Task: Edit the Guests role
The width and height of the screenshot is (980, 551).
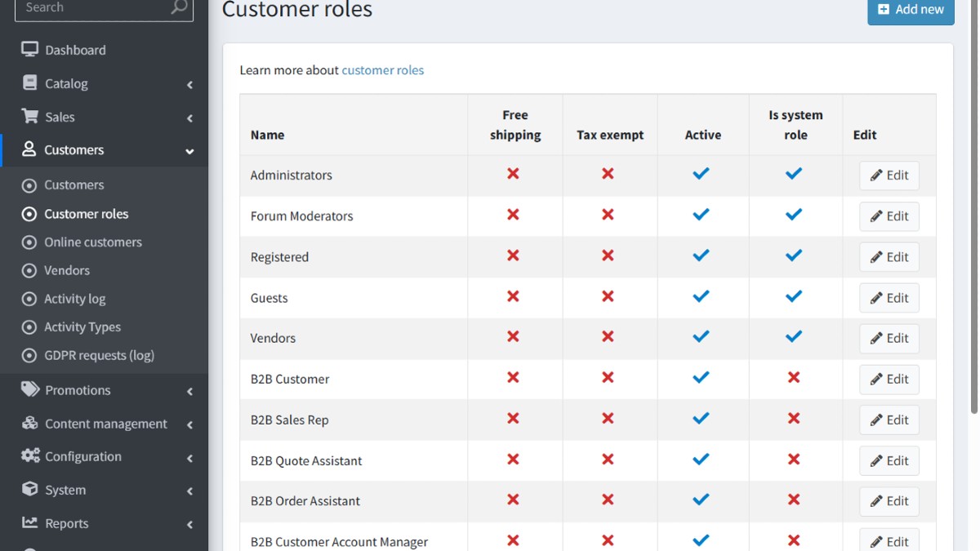Action: (889, 298)
